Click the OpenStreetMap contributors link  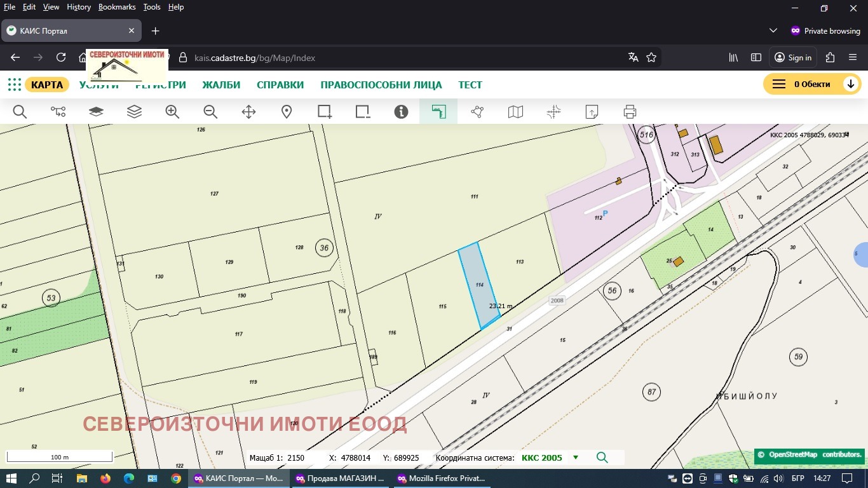pos(804,455)
